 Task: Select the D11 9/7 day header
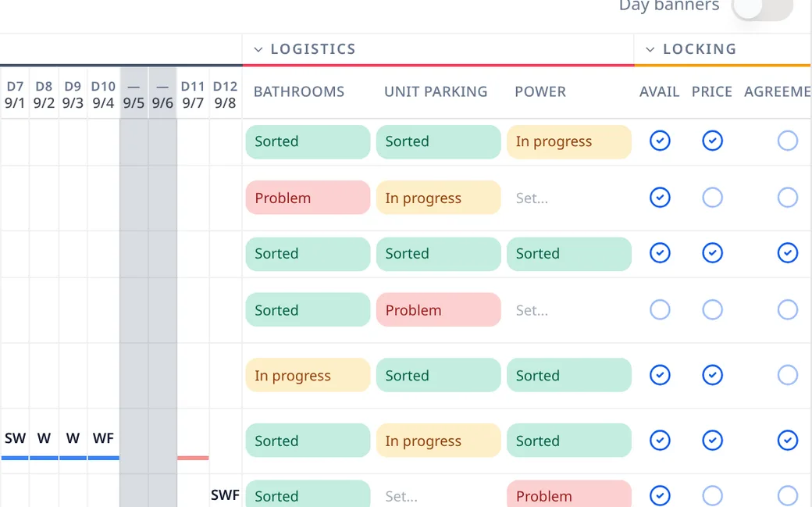pyautogui.click(x=193, y=95)
